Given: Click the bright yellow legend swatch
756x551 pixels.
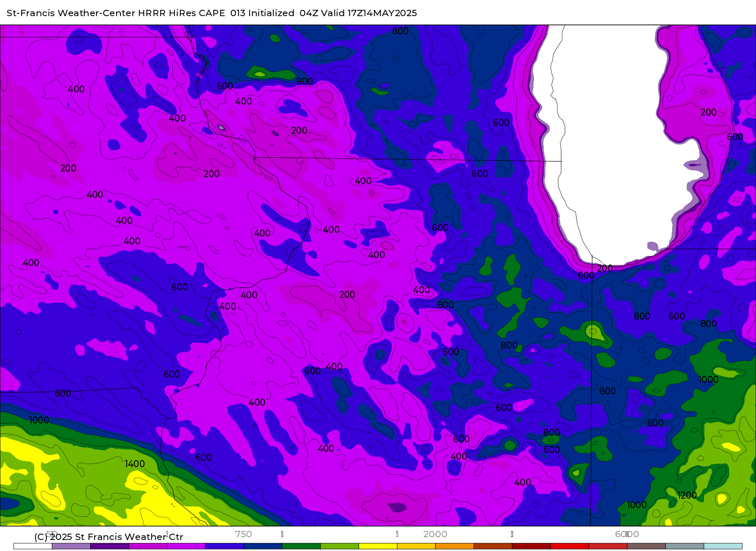Looking at the screenshot, I should click(378, 546).
